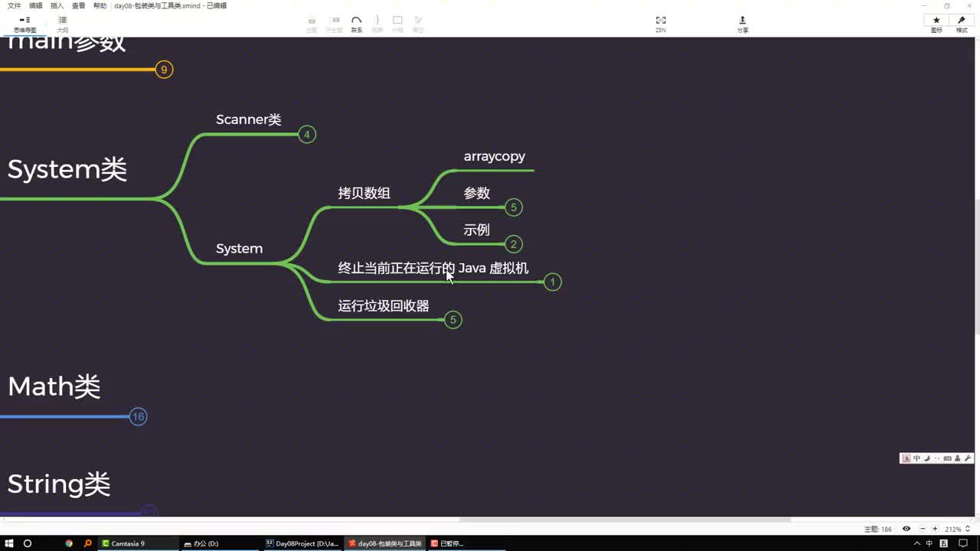Screen dimensions: 980x551
Task: Select the Scanner类 topic
Action: 249,119
